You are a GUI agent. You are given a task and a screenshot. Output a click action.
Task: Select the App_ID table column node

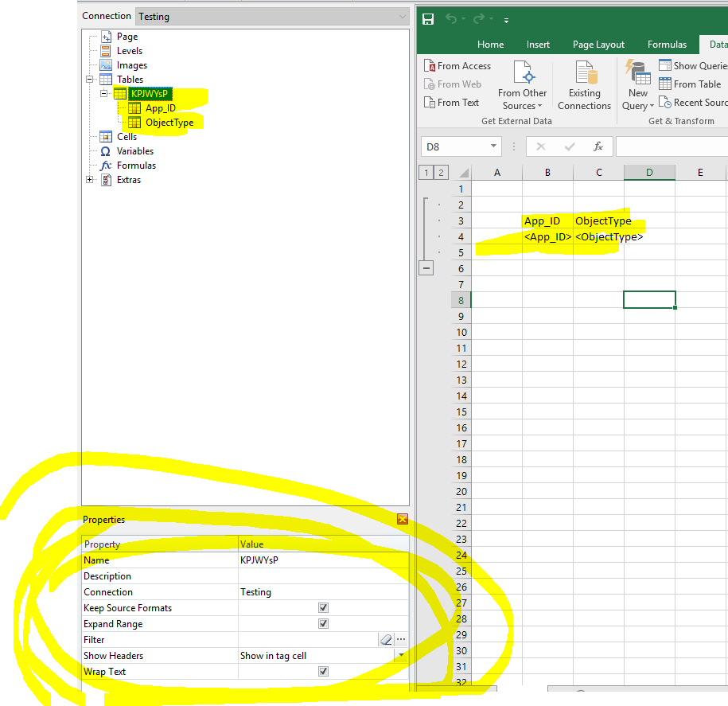(160, 108)
